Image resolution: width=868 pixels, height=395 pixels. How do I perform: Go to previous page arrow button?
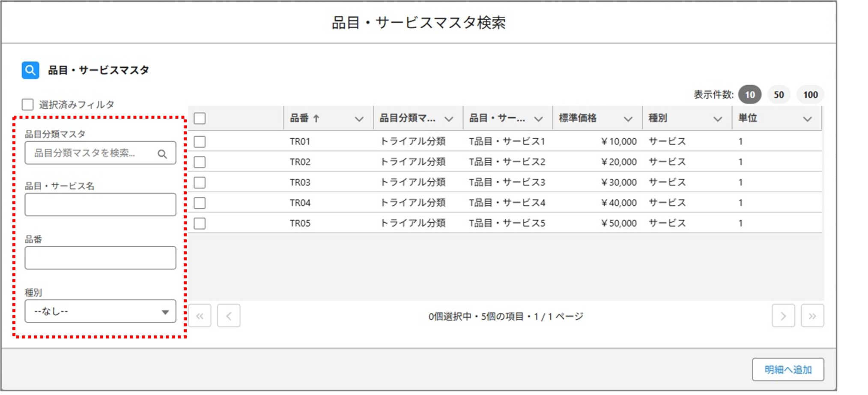229,316
